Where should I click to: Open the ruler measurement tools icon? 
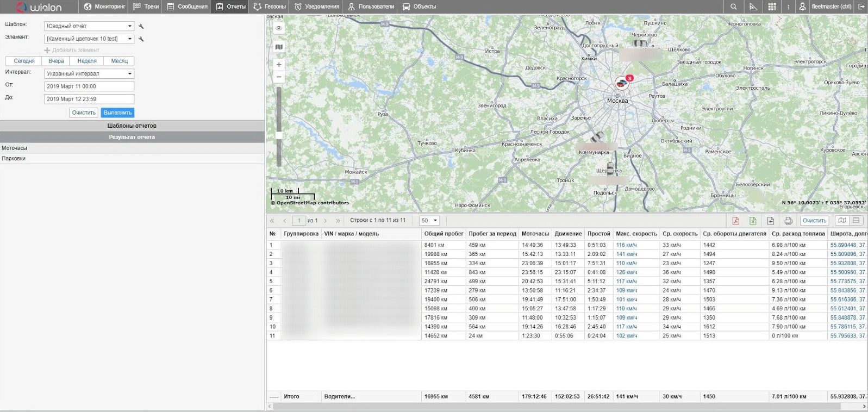tap(753, 7)
